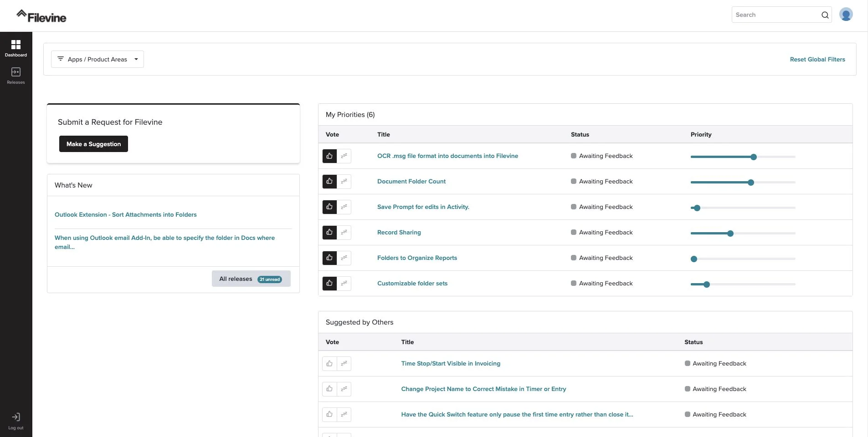Toggle thumbs-up vote for Folders to Organize Reports
This screenshot has height=437, width=868.
point(329,258)
